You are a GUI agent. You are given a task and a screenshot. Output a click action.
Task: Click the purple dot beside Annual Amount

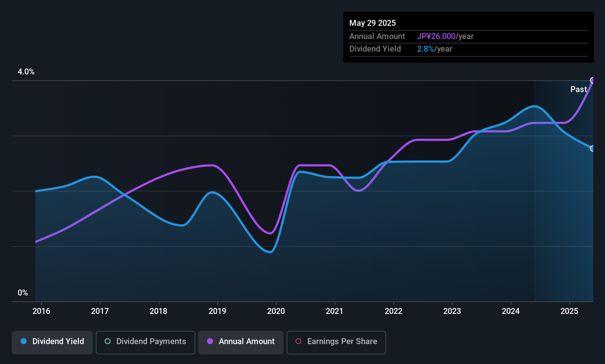[210, 341]
